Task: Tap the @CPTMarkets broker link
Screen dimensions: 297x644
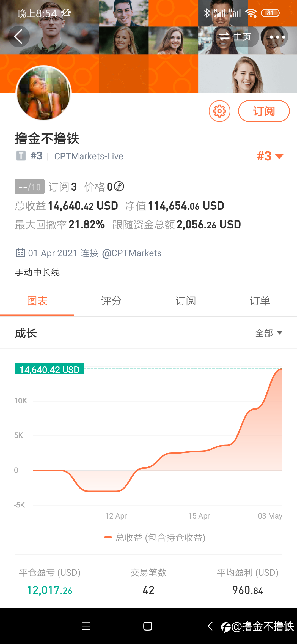Action: click(132, 253)
